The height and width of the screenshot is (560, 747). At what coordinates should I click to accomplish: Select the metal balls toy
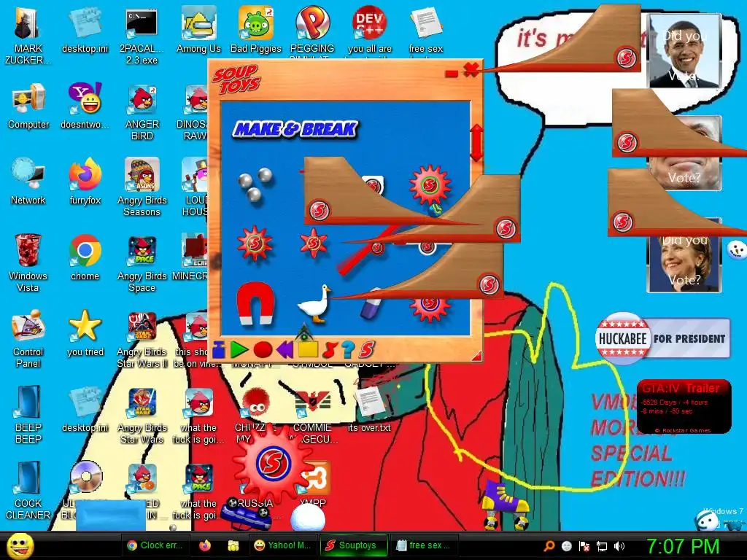click(255, 184)
